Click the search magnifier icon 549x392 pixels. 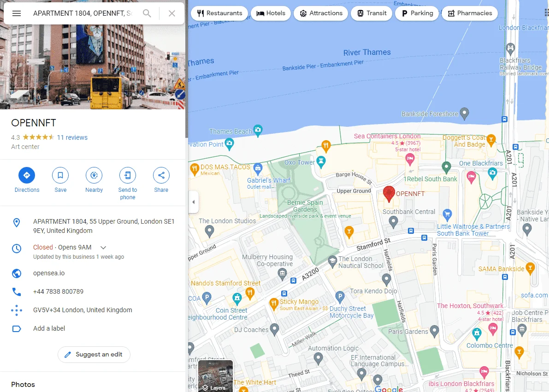pos(147,13)
